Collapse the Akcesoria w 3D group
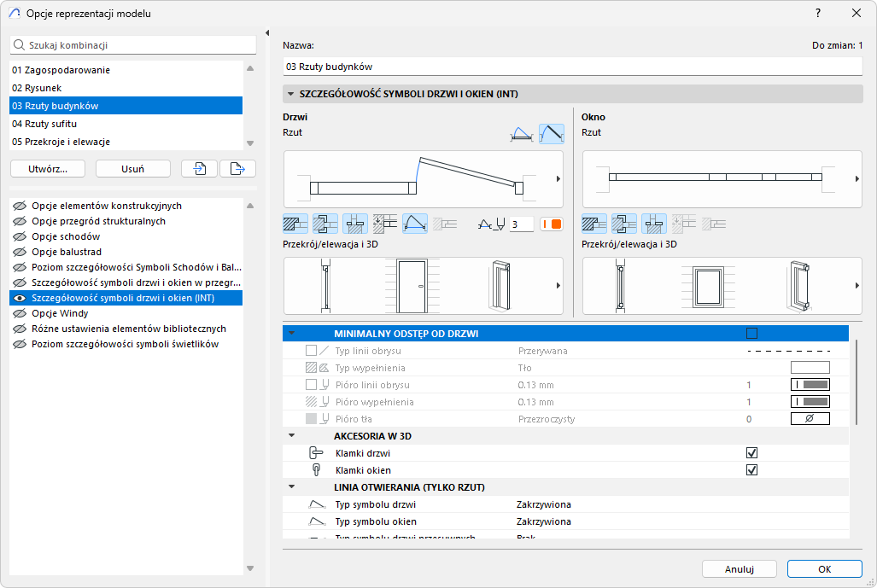The width and height of the screenshot is (877, 588). (x=291, y=436)
